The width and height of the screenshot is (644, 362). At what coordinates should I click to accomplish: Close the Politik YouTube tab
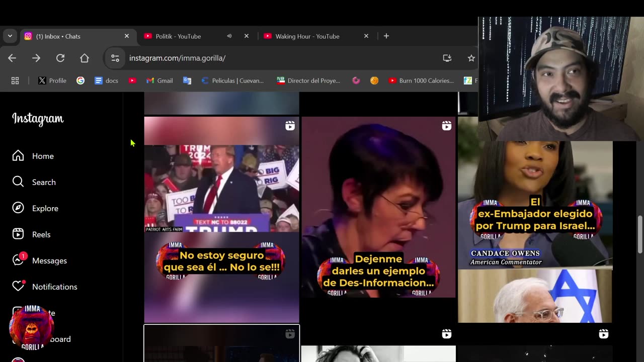point(247,36)
